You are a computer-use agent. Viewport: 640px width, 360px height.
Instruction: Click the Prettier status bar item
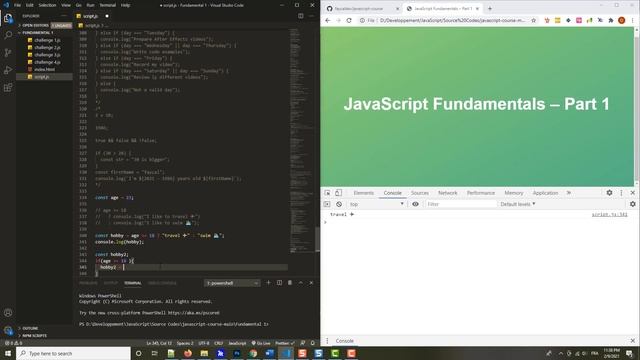[x=284, y=343]
